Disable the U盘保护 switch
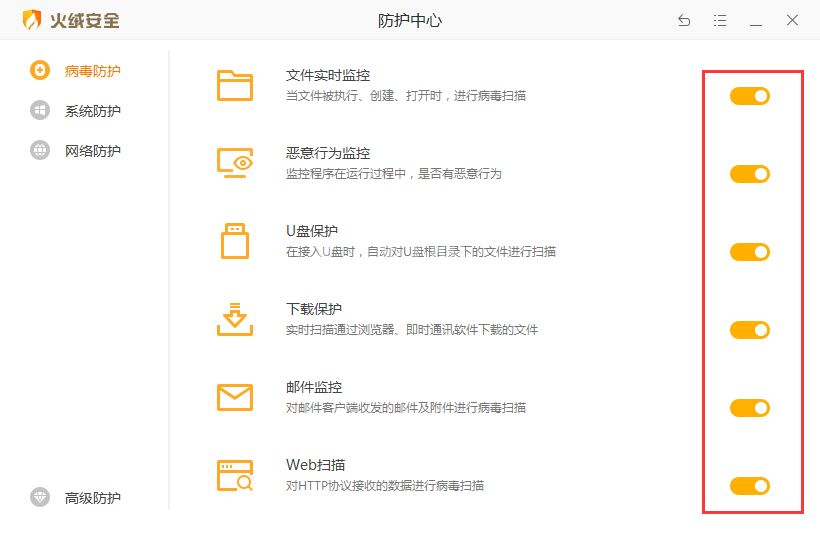The height and width of the screenshot is (540, 820). click(750, 252)
